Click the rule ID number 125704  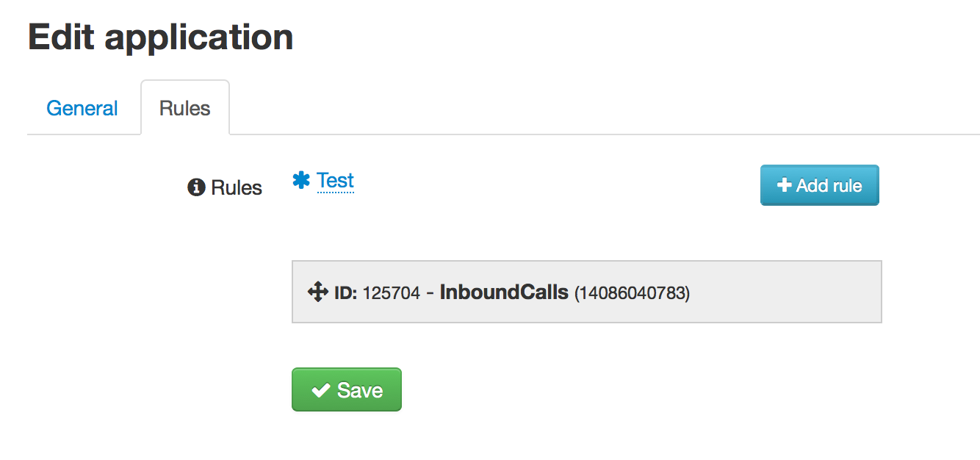click(x=391, y=293)
